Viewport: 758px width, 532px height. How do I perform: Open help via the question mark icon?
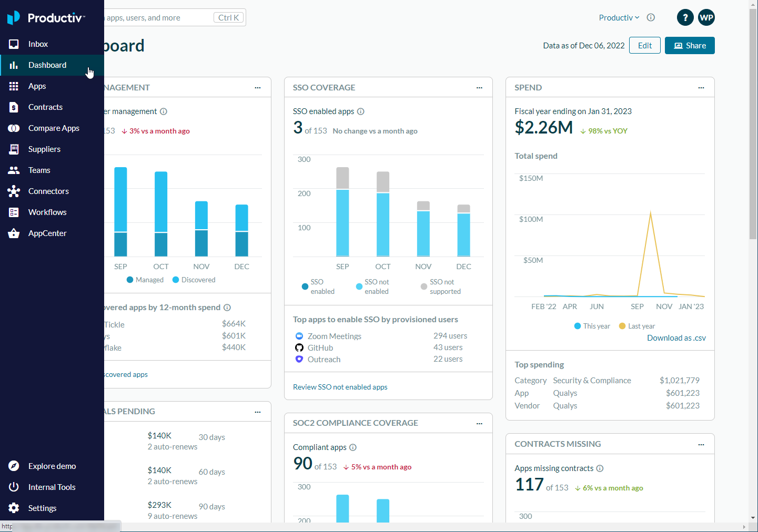pyautogui.click(x=685, y=17)
